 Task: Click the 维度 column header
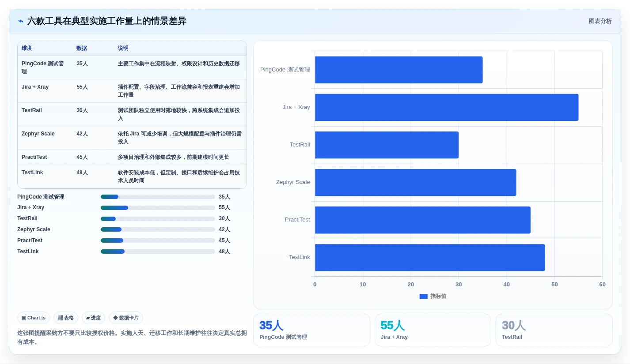(x=45, y=49)
